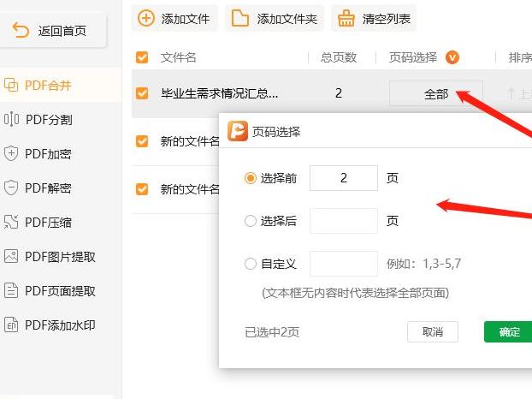Switch to PDF添加水印 in the sidebar
The width and height of the screenshot is (532, 399).
pos(61,325)
